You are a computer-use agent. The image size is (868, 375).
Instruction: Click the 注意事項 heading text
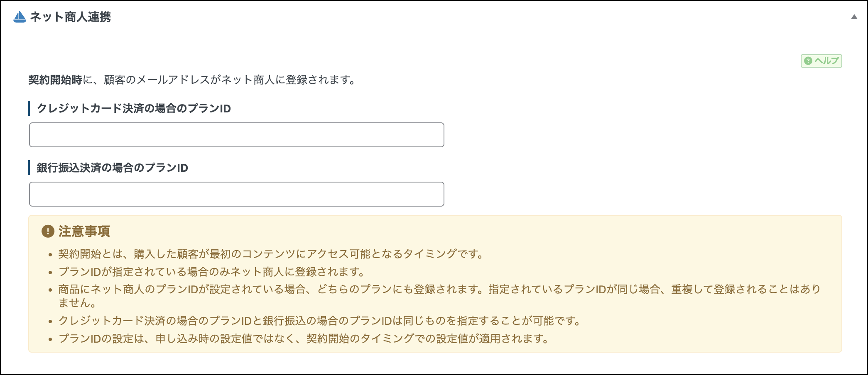[84, 231]
